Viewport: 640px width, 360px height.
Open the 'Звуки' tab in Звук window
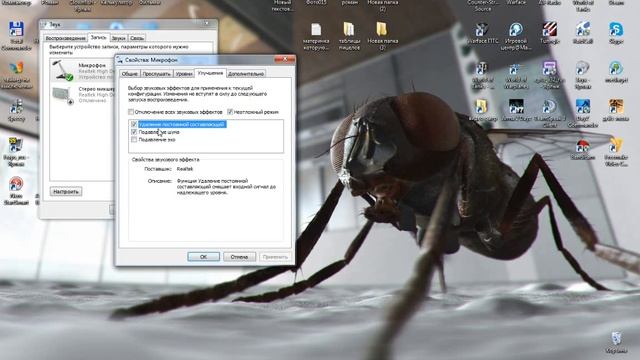tap(118, 38)
